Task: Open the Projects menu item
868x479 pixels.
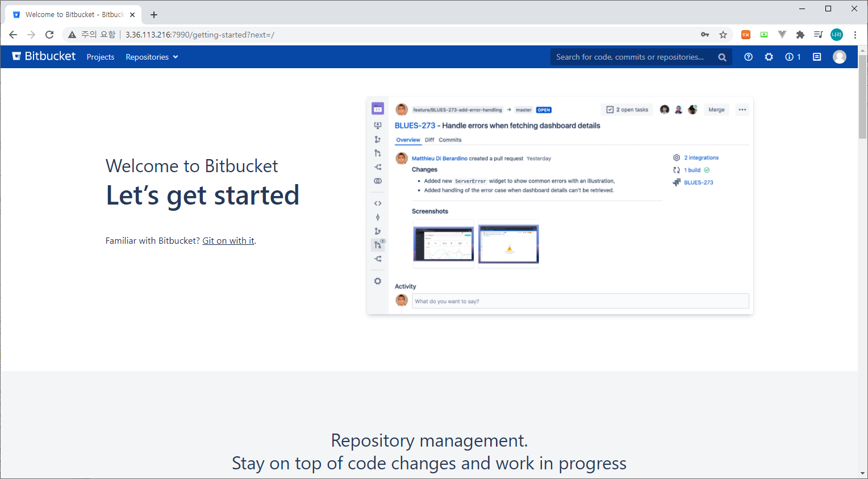Action: (101, 57)
